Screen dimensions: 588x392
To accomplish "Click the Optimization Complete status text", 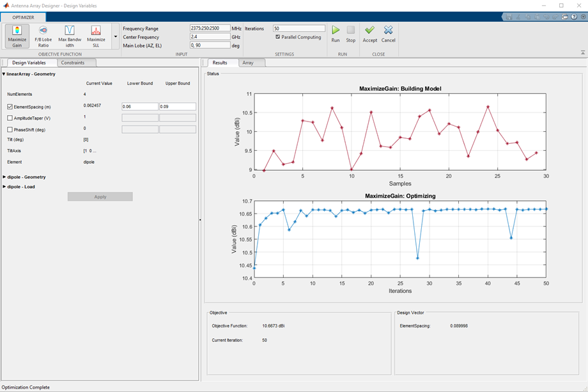I will [26, 387].
